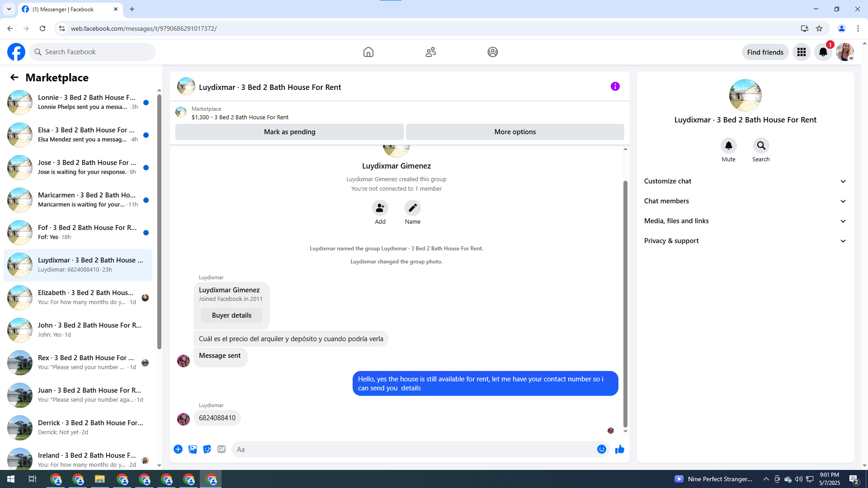Click the GIF picker icon
The height and width of the screenshot is (488, 868).
pyautogui.click(x=221, y=449)
